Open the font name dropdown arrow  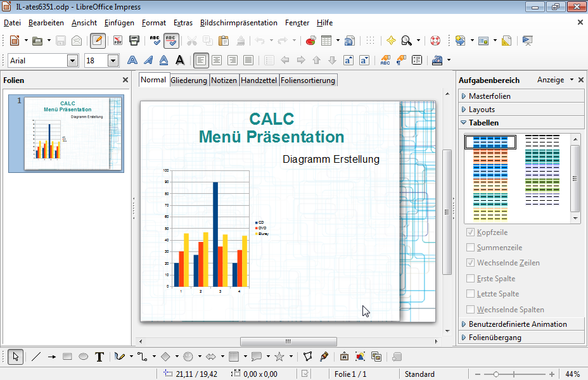tap(73, 61)
